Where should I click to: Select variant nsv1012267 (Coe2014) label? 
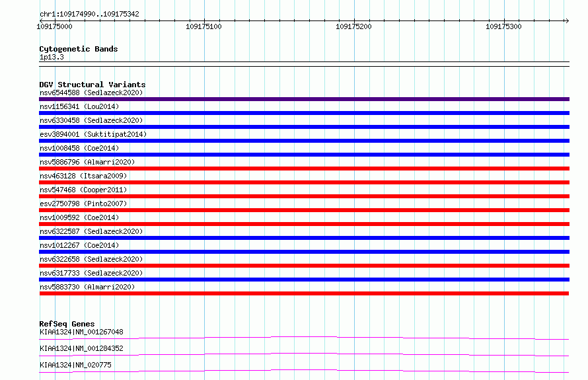[x=79, y=245]
